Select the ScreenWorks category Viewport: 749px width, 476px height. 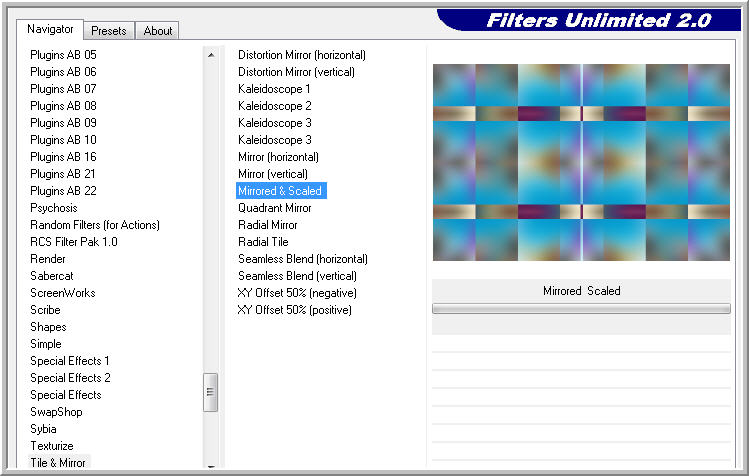(63, 292)
